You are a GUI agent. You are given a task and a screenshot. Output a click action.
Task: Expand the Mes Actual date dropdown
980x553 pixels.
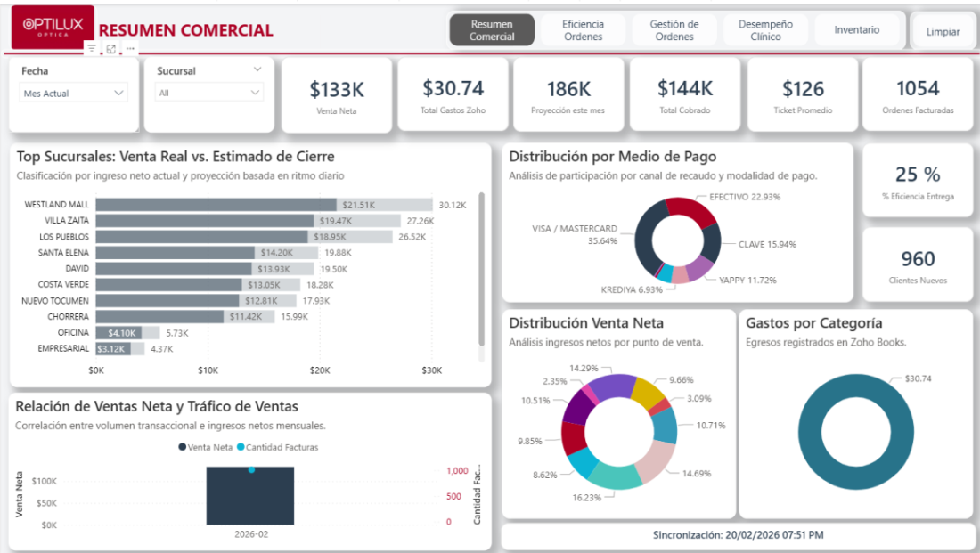(x=73, y=94)
